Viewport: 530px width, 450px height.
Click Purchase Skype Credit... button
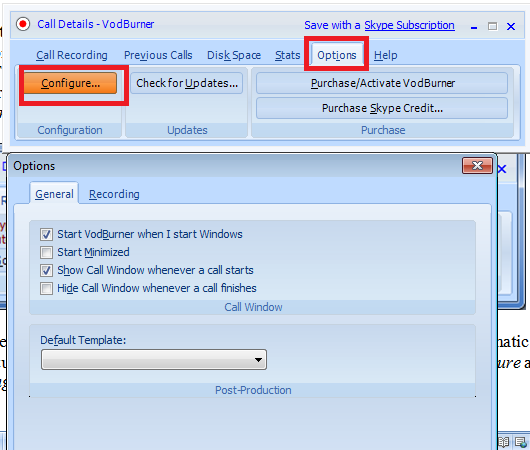(382, 108)
